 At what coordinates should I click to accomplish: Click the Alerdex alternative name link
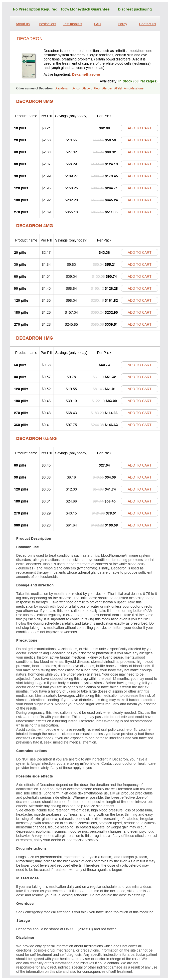click(x=107, y=88)
